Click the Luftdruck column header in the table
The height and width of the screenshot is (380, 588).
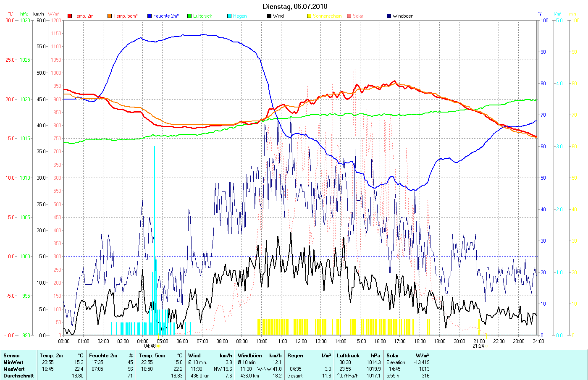tap(348, 356)
